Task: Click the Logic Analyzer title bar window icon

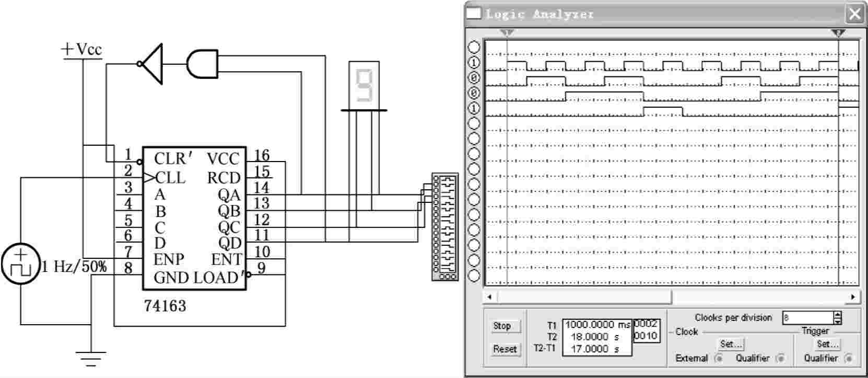Action: tap(474, 14)
